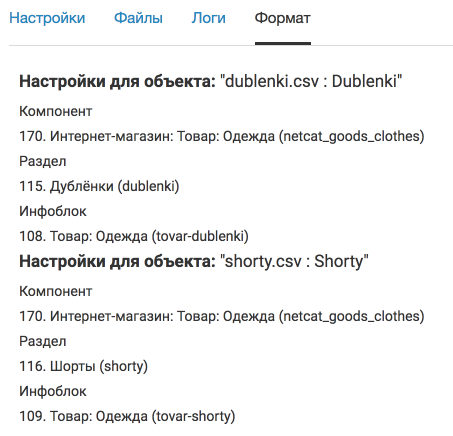This screenshot has width=453, height=436.
Task: Click bold text Настройки для объекта above dublenki
Action: tap(117, 82)
